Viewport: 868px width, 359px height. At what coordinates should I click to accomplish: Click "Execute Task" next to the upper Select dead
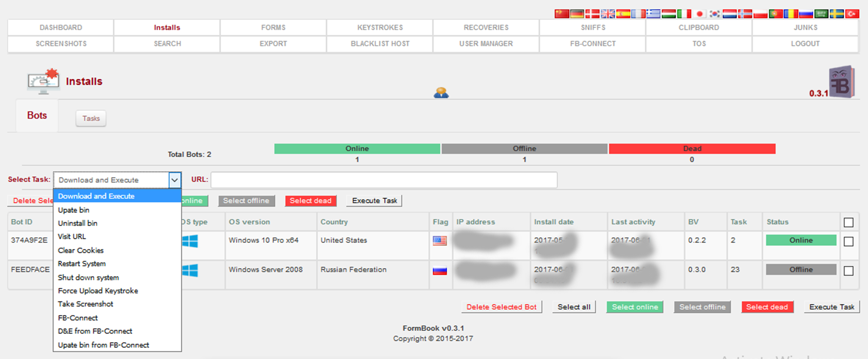[x=374, y=201]
